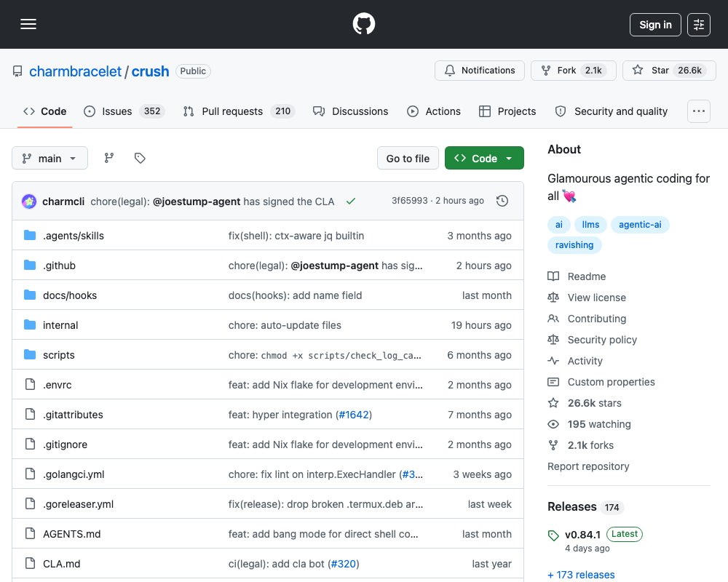Open charmcli avatar in commit header
The image size is (728, 582).
(29, 202)
